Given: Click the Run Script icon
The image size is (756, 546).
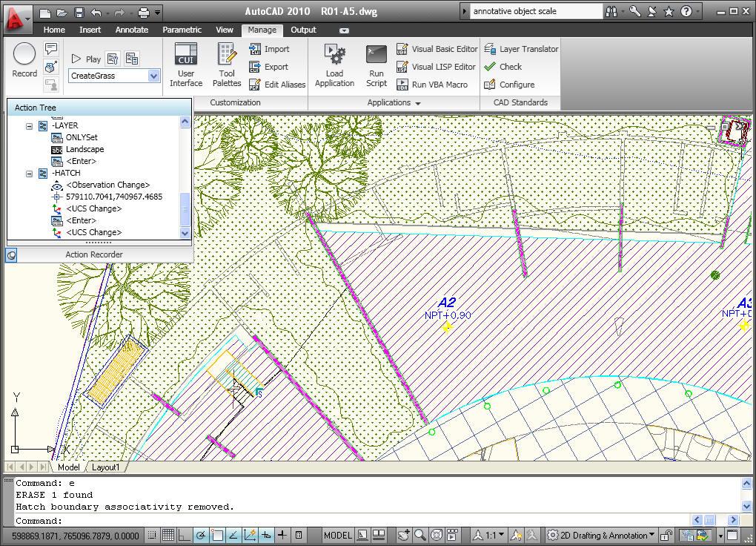Looking at the screenshot, I should 376,65.
